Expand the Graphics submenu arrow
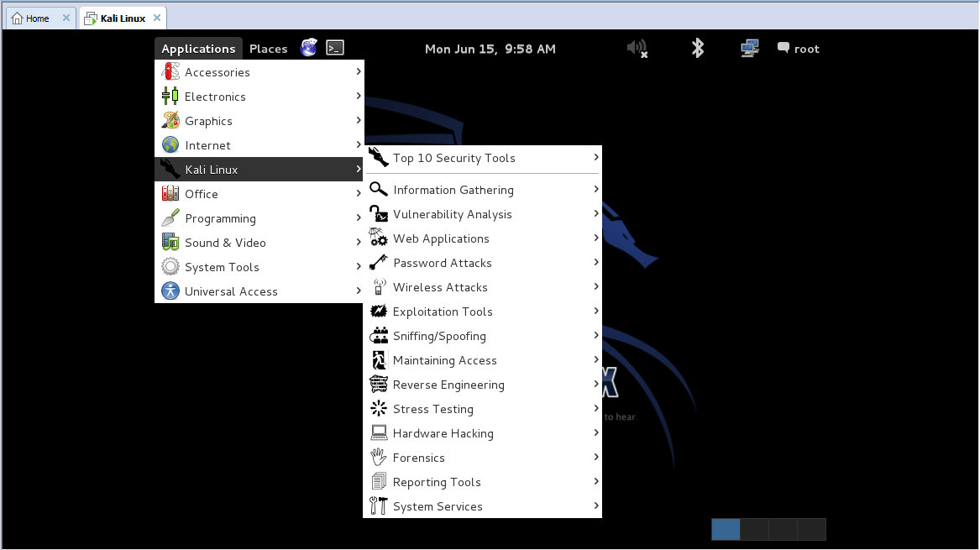The width and height of the screenshot is (980, 550). coord(358,121)
